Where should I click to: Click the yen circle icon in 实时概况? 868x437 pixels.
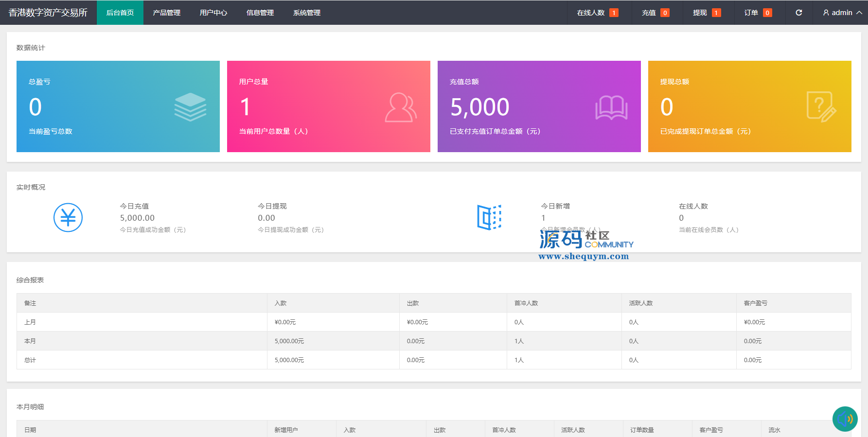coord(68,217)
